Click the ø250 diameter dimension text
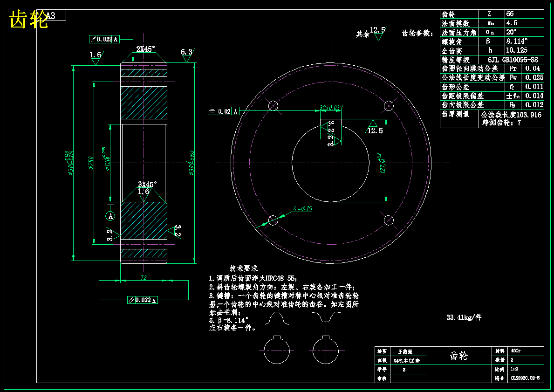554x392 pixels. tap(91, 163)
